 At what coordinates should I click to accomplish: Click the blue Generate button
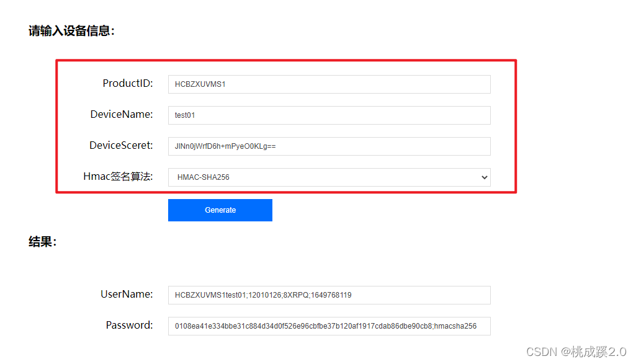pos(220,210)
